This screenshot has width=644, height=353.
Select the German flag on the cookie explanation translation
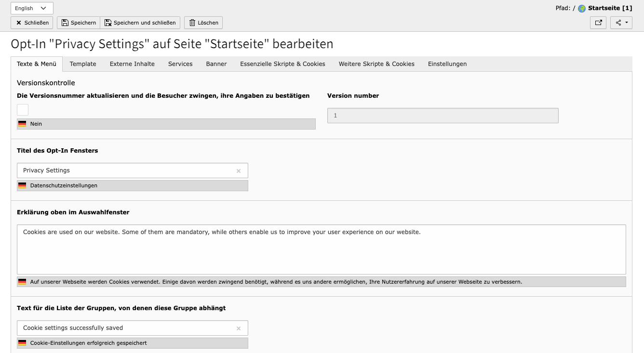point(22,282)
